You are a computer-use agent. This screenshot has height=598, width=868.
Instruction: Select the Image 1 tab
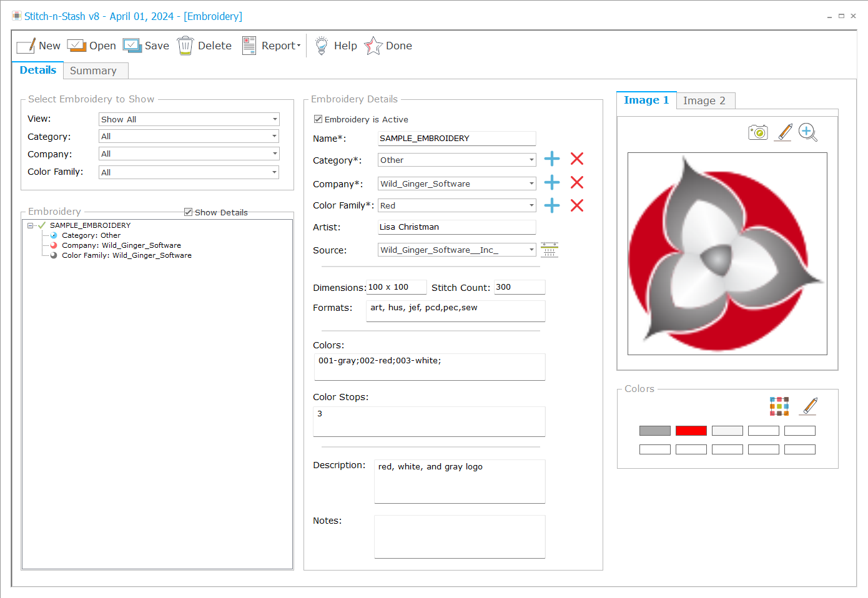(x=646, y=100)
